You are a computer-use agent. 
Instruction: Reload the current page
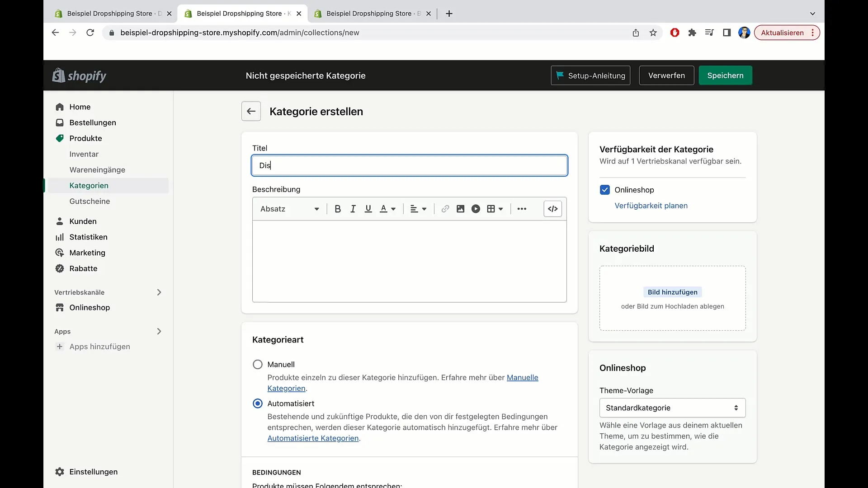90,33
